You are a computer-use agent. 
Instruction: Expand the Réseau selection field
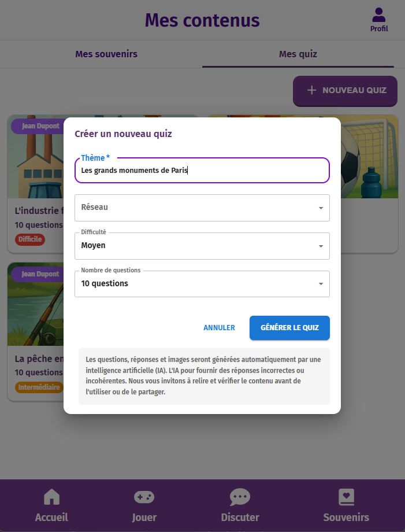pos(202,208)
